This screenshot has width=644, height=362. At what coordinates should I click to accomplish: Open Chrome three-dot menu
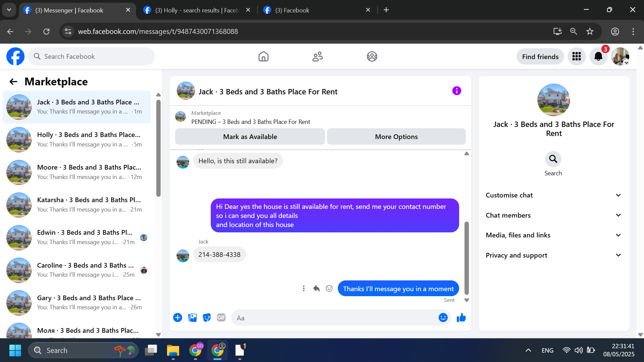click(x=633, y=32)
